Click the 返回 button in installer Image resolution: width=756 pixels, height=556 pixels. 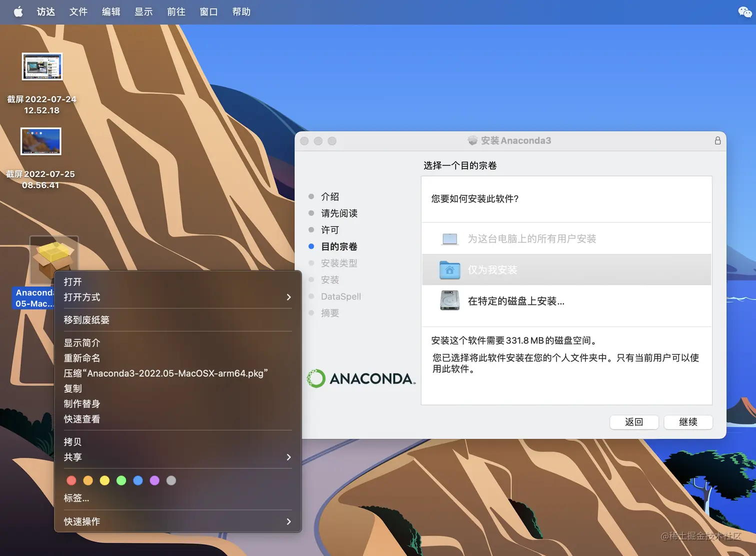pos(634,422)
